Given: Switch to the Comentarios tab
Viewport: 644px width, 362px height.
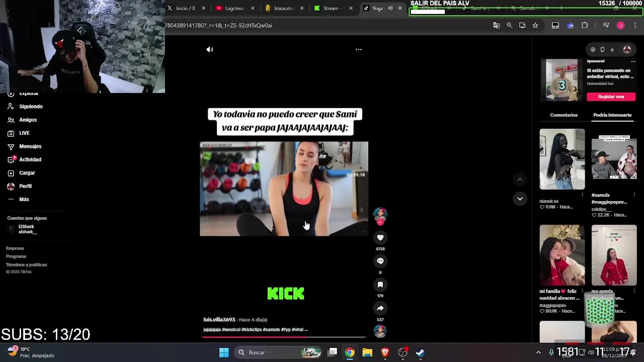Looking at the screenshot, I should point(563,115).
